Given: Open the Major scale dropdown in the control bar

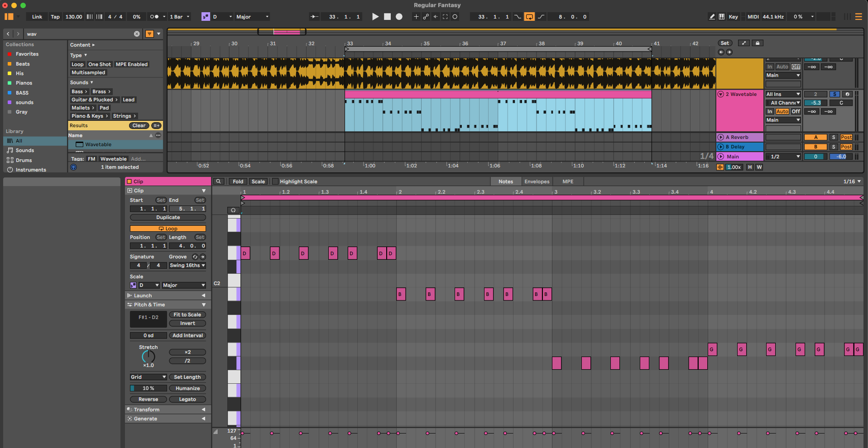Looking at the screenshot, I should [252, 17].
